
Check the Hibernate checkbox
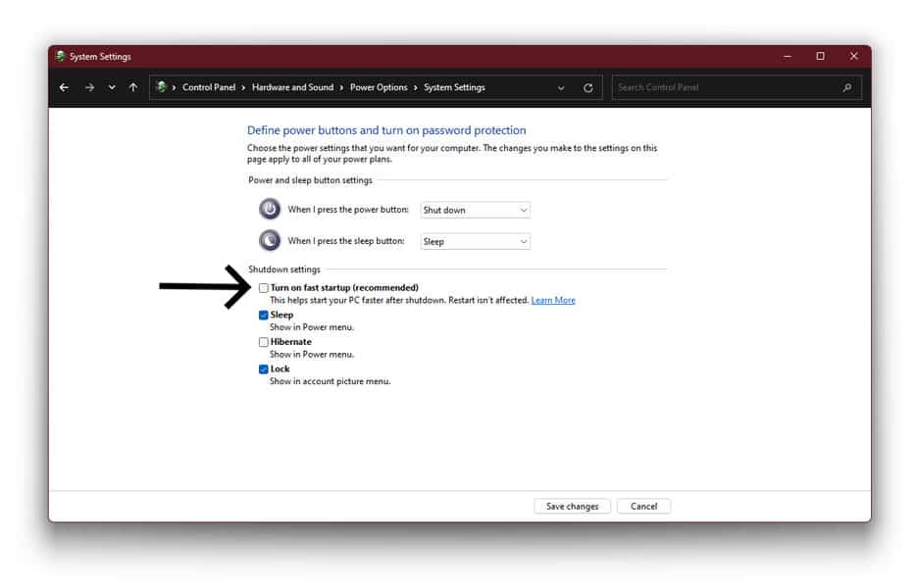[x=264, y=342]
